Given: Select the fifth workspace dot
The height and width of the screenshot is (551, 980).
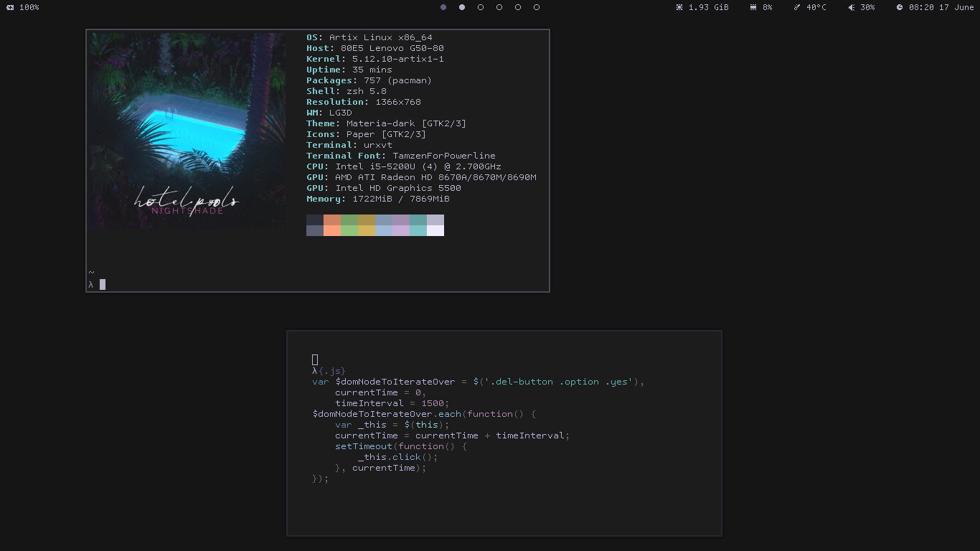Looking at the screenshot, I should 518,7.
